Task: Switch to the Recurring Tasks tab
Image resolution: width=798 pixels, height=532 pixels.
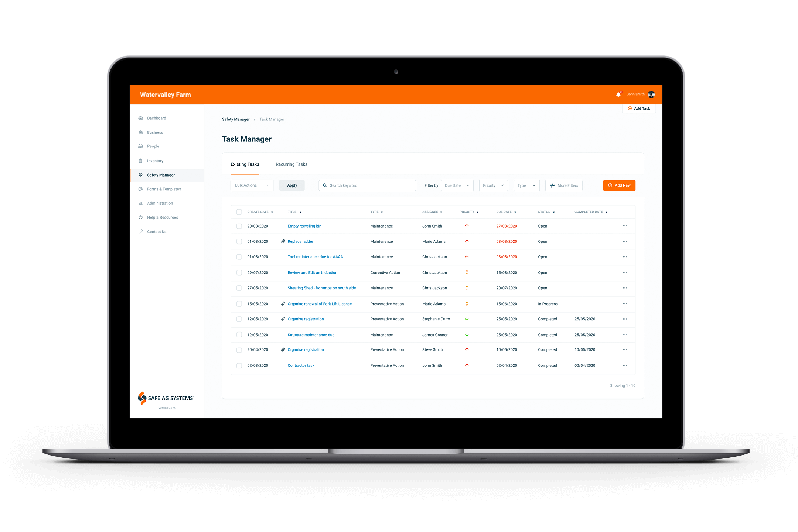Action: [x=291, y=164]
